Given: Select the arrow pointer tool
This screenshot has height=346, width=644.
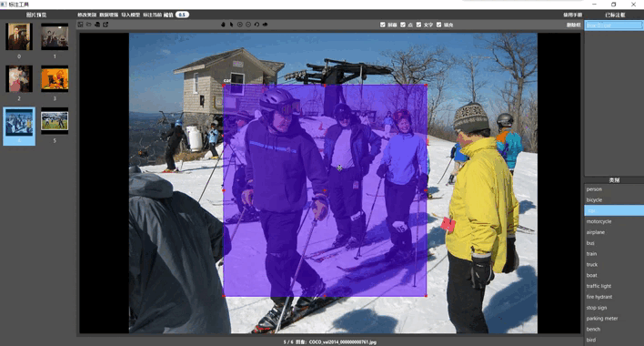Looking at the screenshot, I should (x=232, y=25).
